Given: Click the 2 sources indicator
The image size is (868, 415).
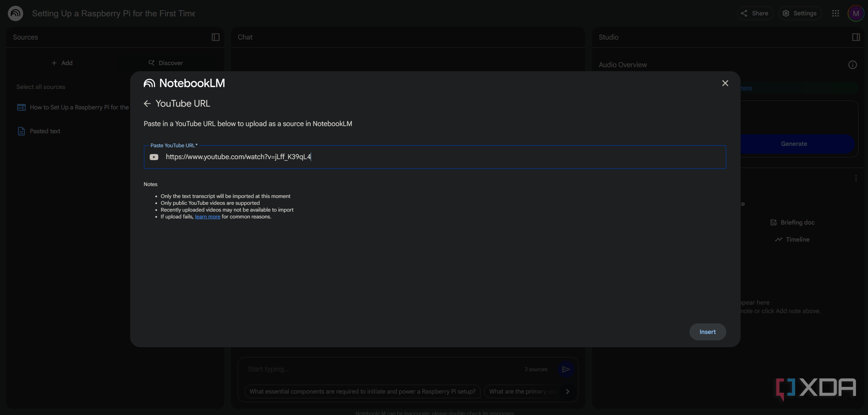Looking at the screenshot, I should [x=536, y=369].
